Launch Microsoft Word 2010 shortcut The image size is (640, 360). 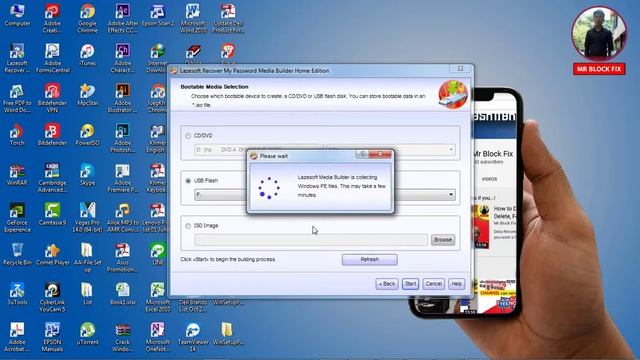tap(193, 18)
